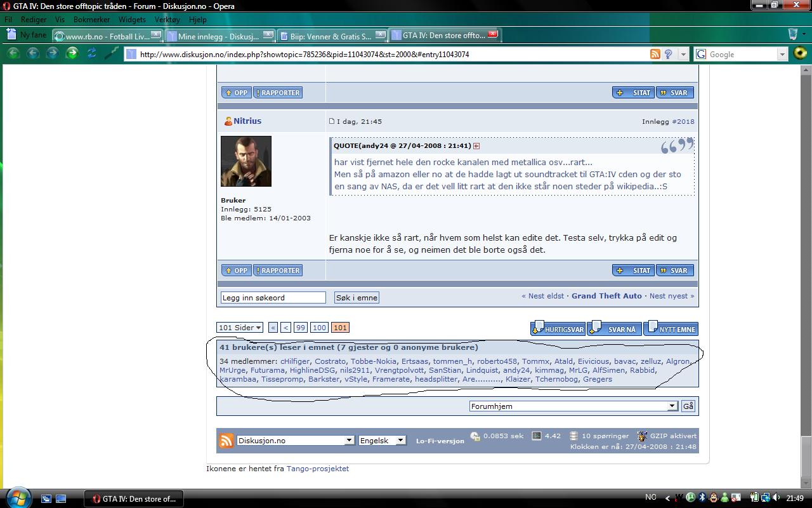Open the Verktøy menu
Screen dimensions: 812x508
pyautogui.click(x=167, y=20)
